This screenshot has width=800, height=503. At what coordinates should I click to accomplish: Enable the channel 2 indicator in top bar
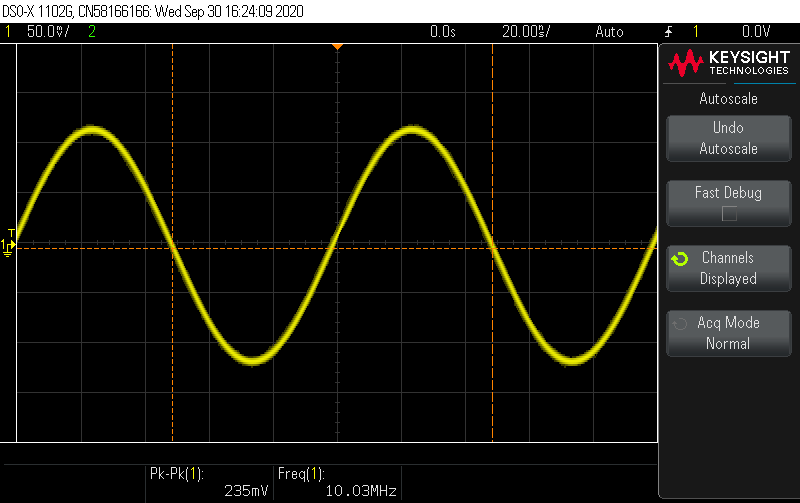[x=92, y=32]
